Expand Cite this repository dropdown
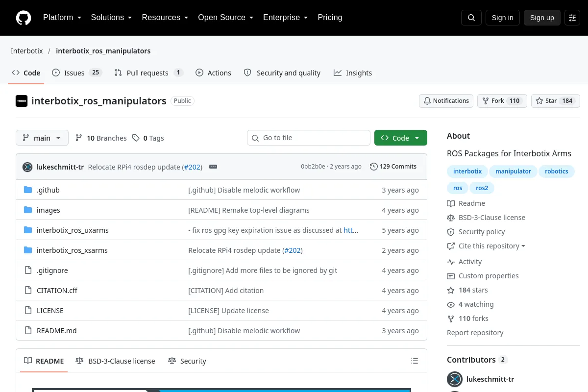Image resolution: width=588 pixels, height=392 pixels. pyautogui.click(x=486, y=246)
